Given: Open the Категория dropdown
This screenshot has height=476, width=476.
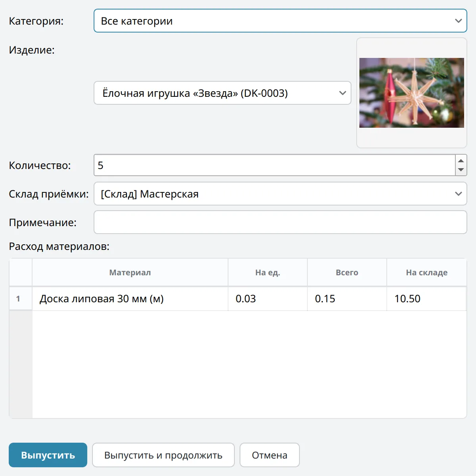Looking at the screenshot, I should 280,21.
